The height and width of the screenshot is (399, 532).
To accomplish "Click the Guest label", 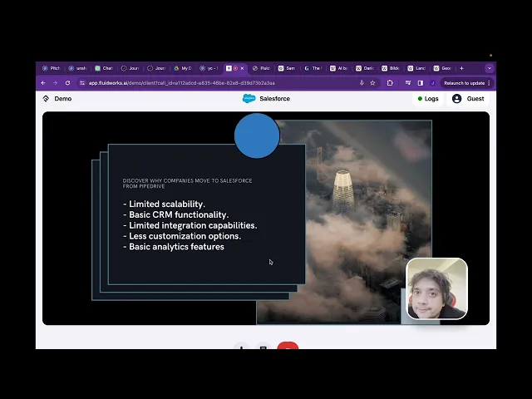I will click(x=475, y=99).
